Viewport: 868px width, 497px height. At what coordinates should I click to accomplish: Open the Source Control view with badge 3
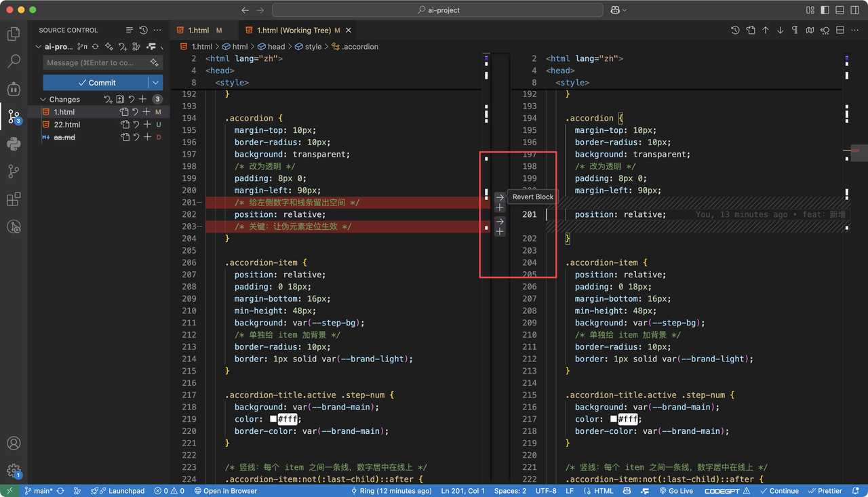pos(14,116)
